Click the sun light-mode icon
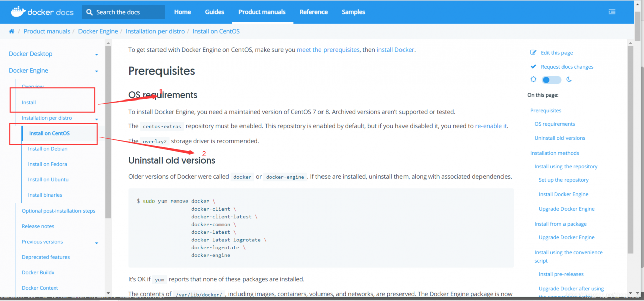 [x=534, y=79]
